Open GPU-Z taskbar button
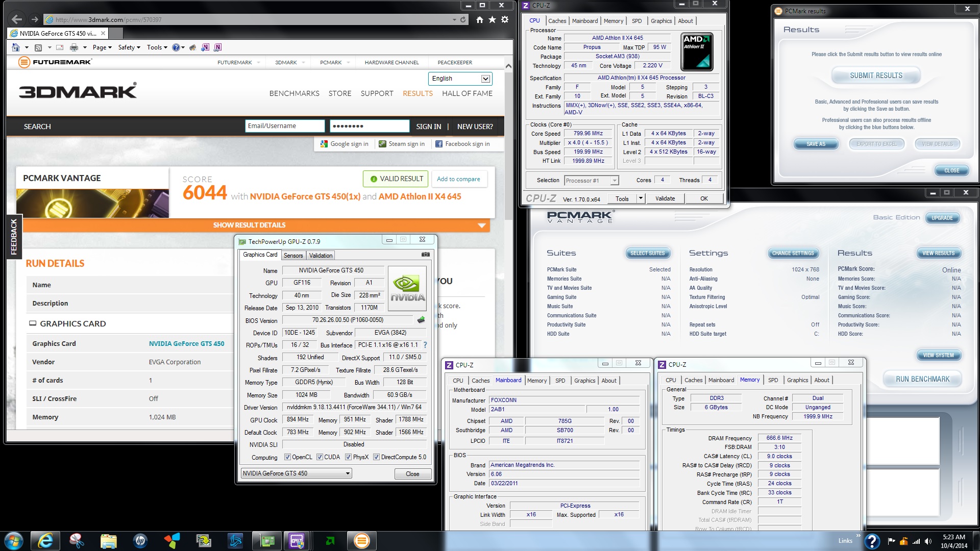Screen dimensions: 980x551 tap(267, 541)
